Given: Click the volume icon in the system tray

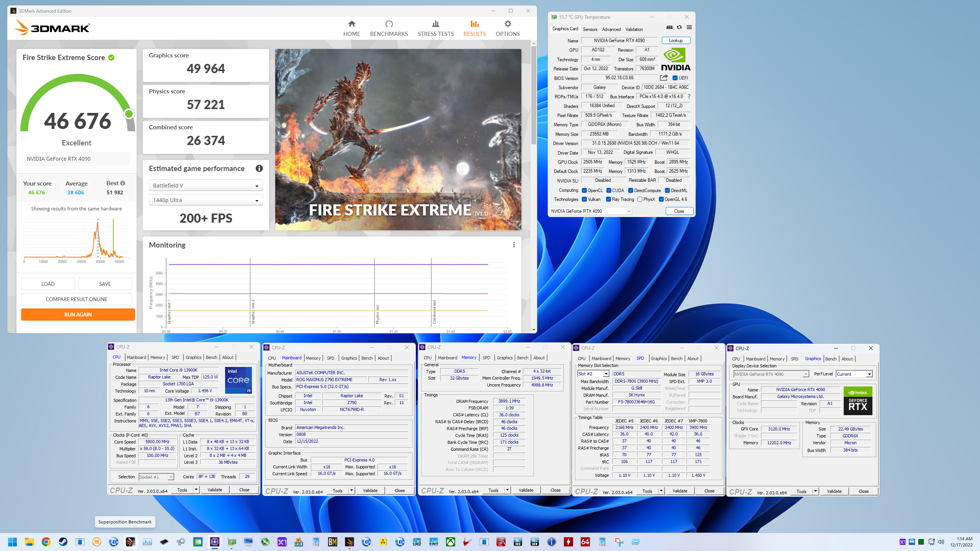Looking at the screenshot, I should [941, 542].
